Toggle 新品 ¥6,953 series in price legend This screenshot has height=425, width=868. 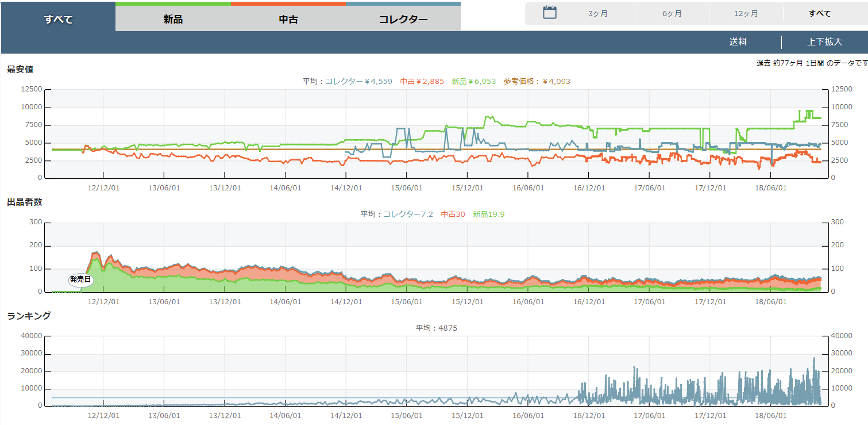coord(473,82)
